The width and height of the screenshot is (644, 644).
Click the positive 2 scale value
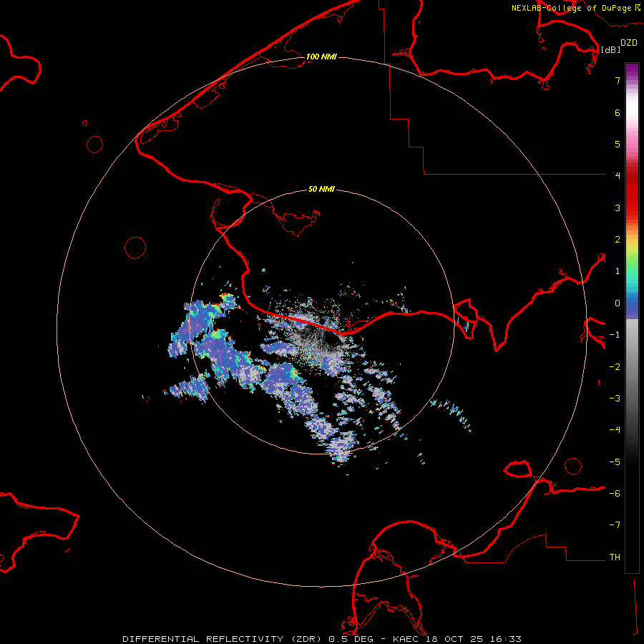point(618,240)
